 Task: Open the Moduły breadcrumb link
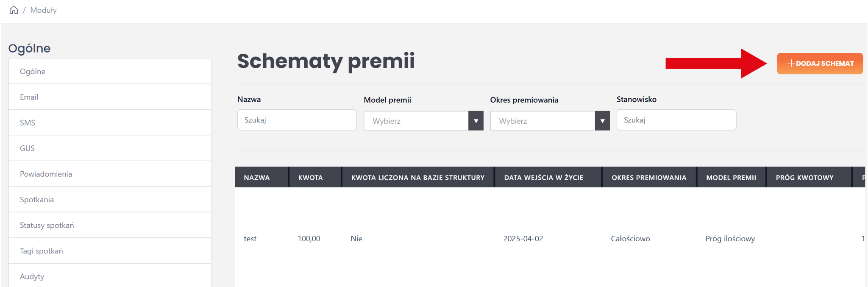[43, 10]
